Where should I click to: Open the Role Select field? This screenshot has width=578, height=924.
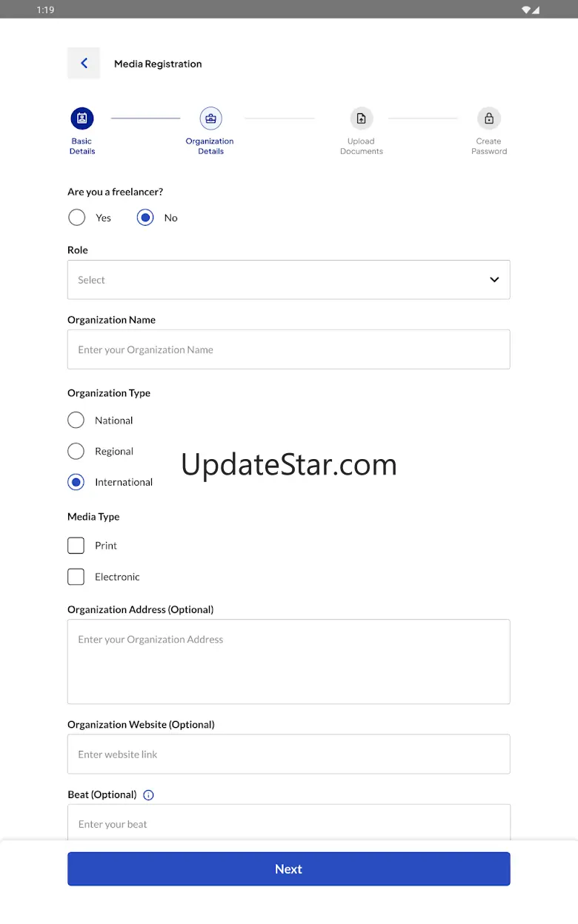288,280
